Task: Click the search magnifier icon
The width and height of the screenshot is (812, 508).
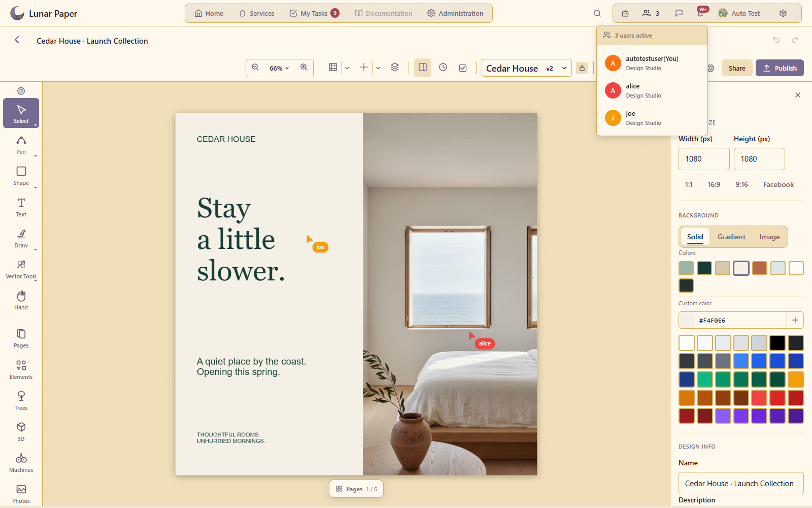Action: (597, 13)
